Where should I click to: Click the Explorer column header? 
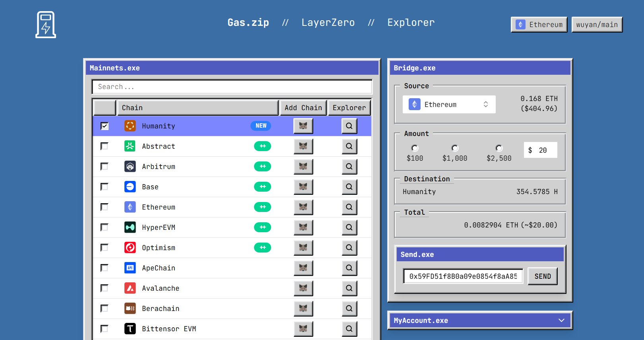point(349,108)
